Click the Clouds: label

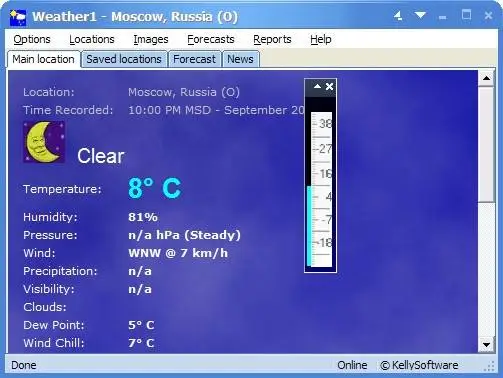click(x=45, y=307)
